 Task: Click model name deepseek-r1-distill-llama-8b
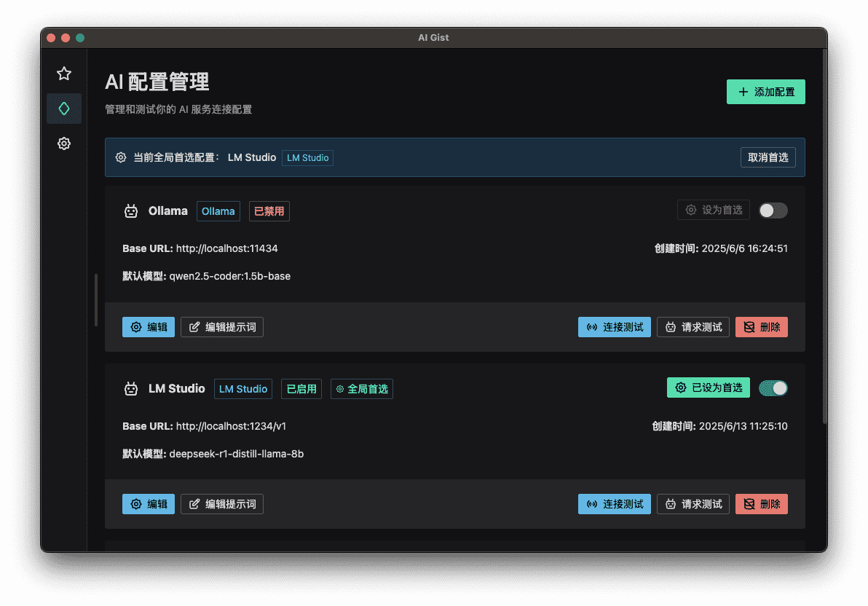pos(237,454)
